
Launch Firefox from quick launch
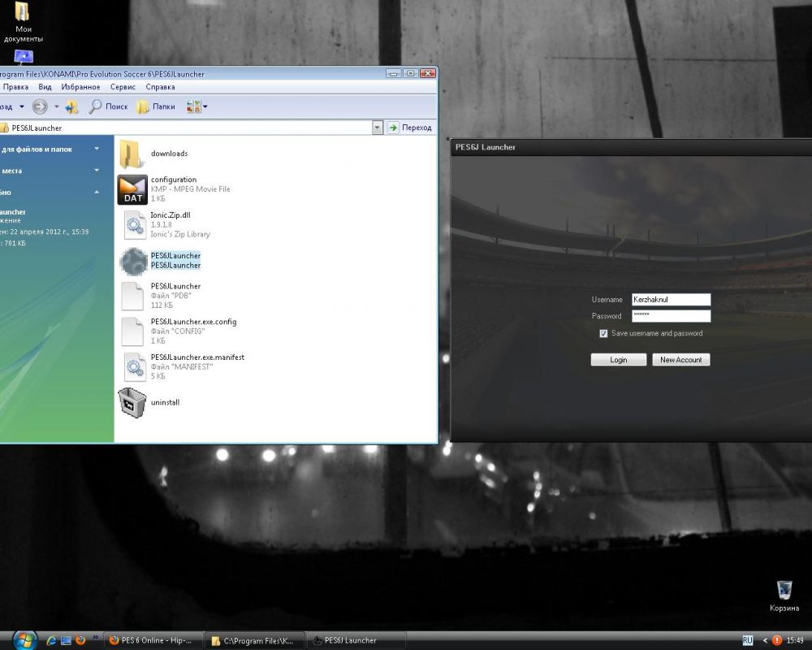coord(80,640)
